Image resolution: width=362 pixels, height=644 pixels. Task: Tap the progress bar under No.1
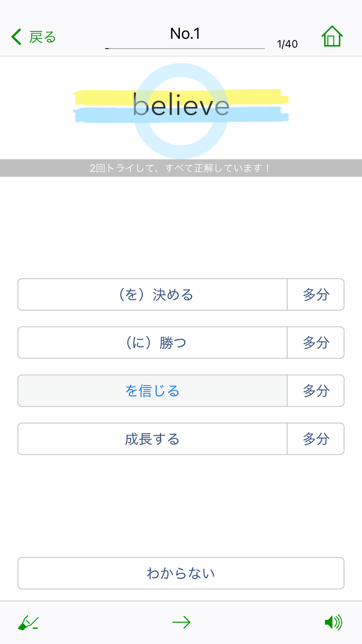click(185, 48)
